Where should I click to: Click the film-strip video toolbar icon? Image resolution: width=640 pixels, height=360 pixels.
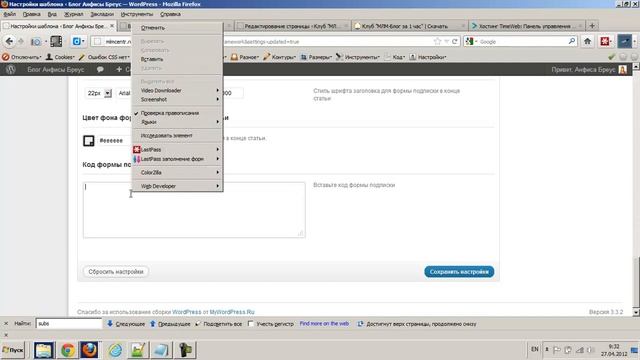click(56, 41)
